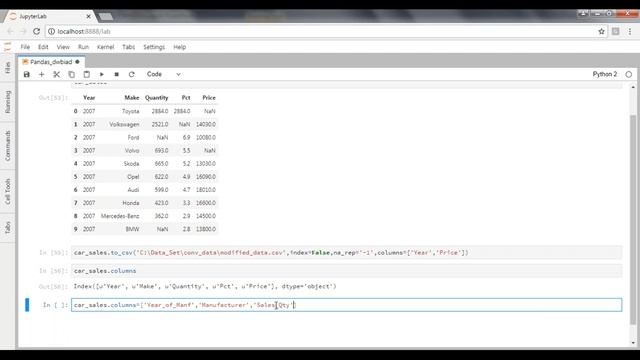
Task: Click the Volkswagen cell in the table
Action: (124, 124)
